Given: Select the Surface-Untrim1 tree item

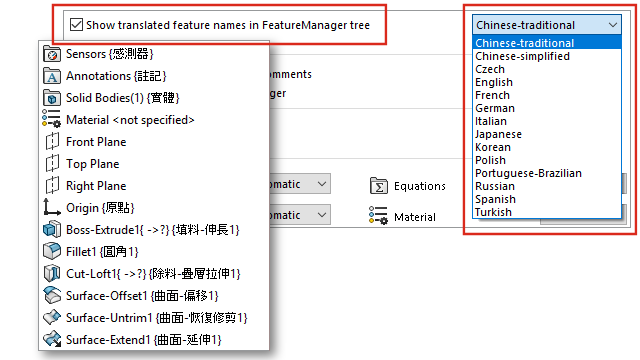Looking at the screenshot, I should tap(145, 318).
